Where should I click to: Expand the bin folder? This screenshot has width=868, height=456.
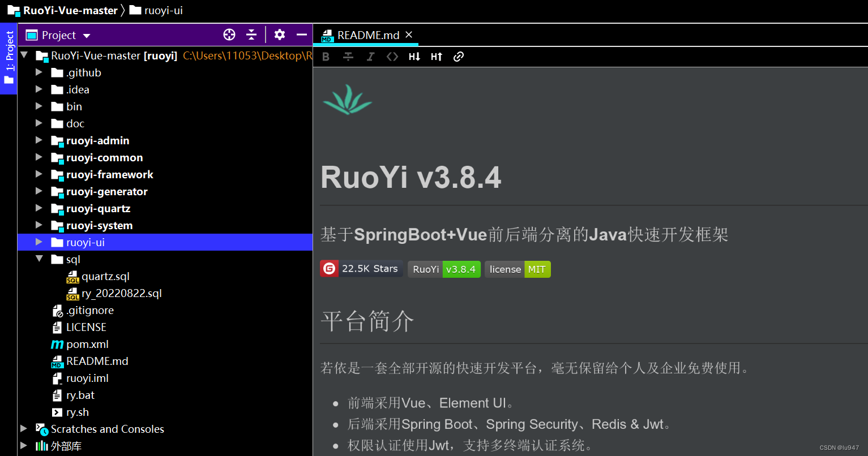pyautogui.click(x=39, y=106)
